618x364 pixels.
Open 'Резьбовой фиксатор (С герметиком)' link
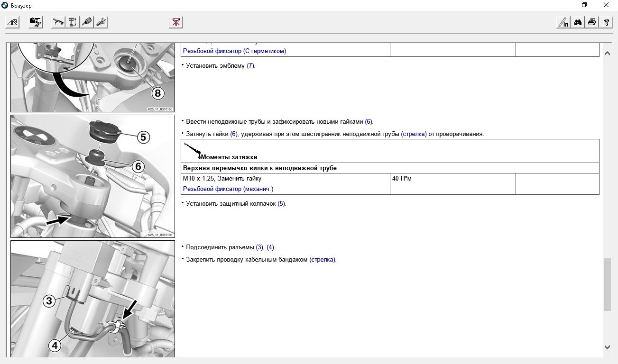[x=234, y=51]
